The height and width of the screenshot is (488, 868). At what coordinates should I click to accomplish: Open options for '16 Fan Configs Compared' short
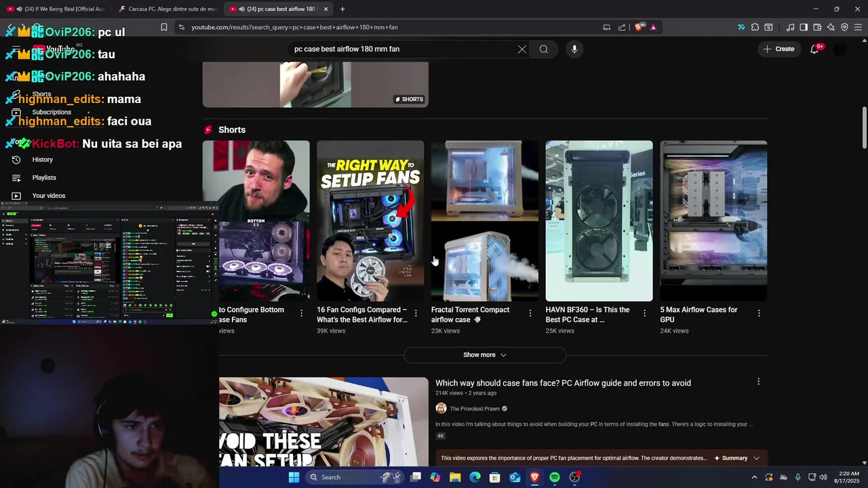[x=416, y=313]
